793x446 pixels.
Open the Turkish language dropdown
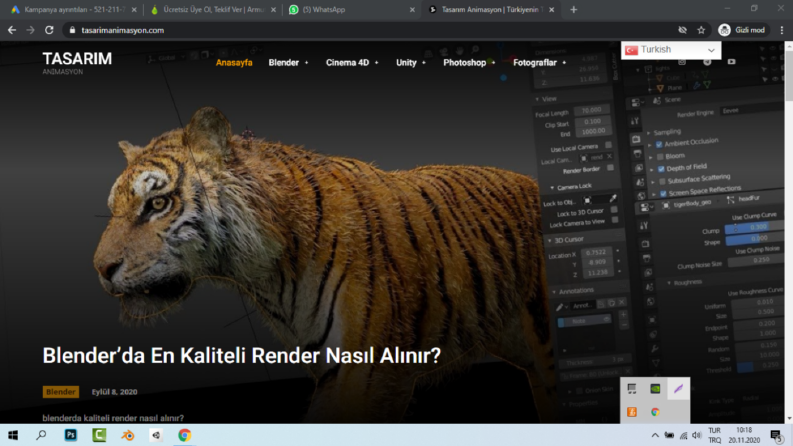[671, 50]
